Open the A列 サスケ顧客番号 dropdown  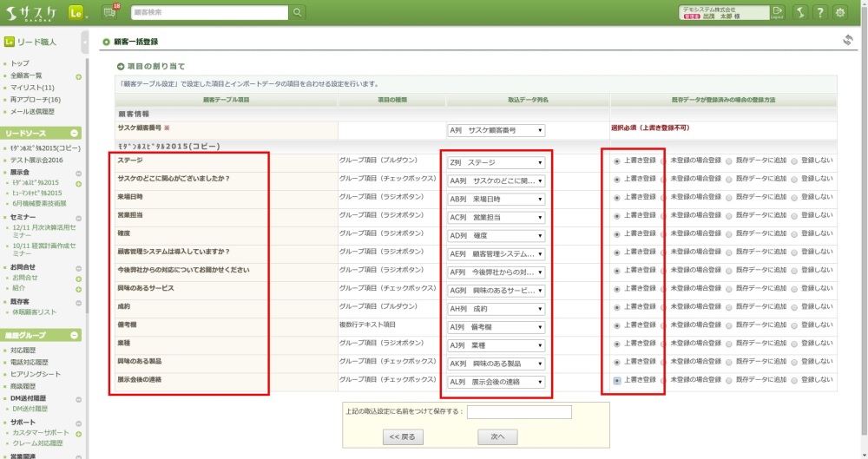(496, 131)
